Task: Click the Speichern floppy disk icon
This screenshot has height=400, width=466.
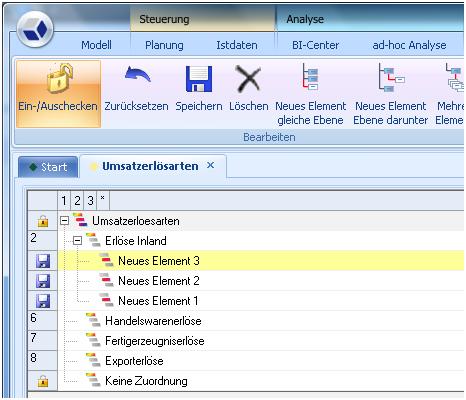Action: pos(199,79)
